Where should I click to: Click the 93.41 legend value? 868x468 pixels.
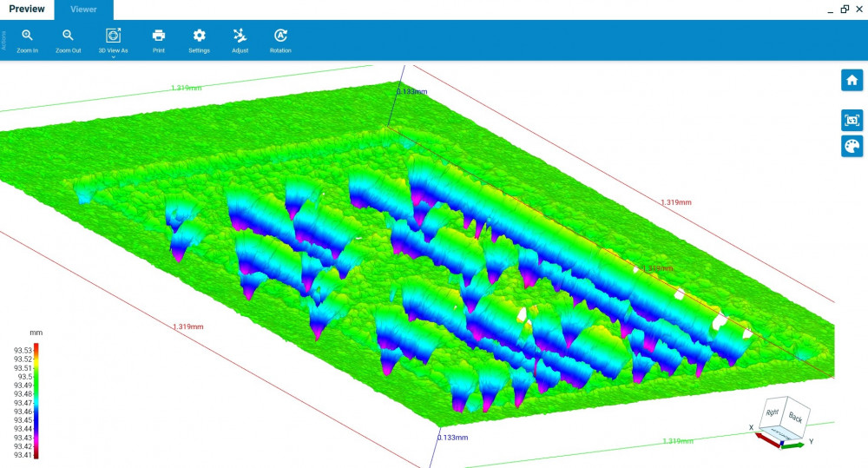[x=23, y=455]
